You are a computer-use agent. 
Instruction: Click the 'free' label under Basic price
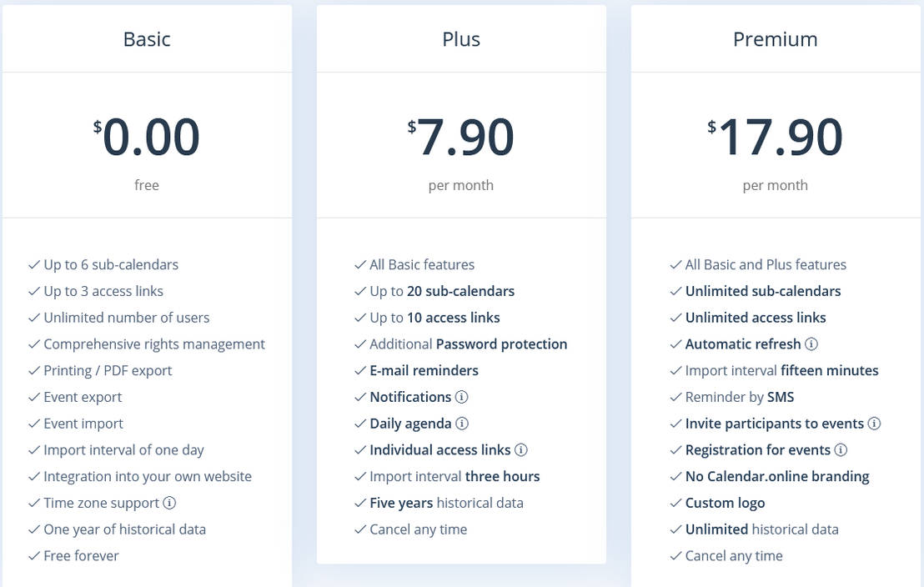[x=147, y=185]
